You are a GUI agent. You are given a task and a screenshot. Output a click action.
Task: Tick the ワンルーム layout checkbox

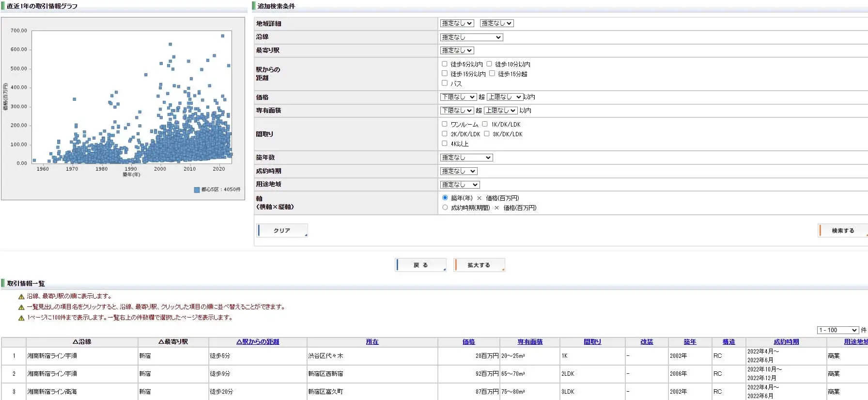tap(445, 124)
